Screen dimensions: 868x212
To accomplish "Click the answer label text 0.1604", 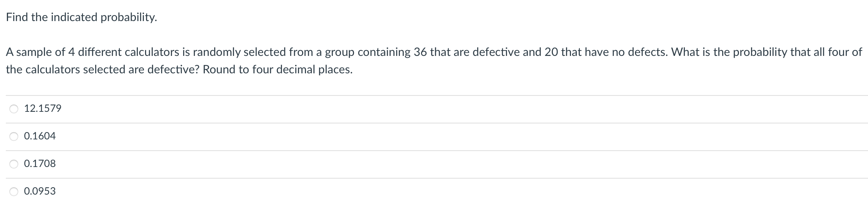I will (x=40, y=136).
